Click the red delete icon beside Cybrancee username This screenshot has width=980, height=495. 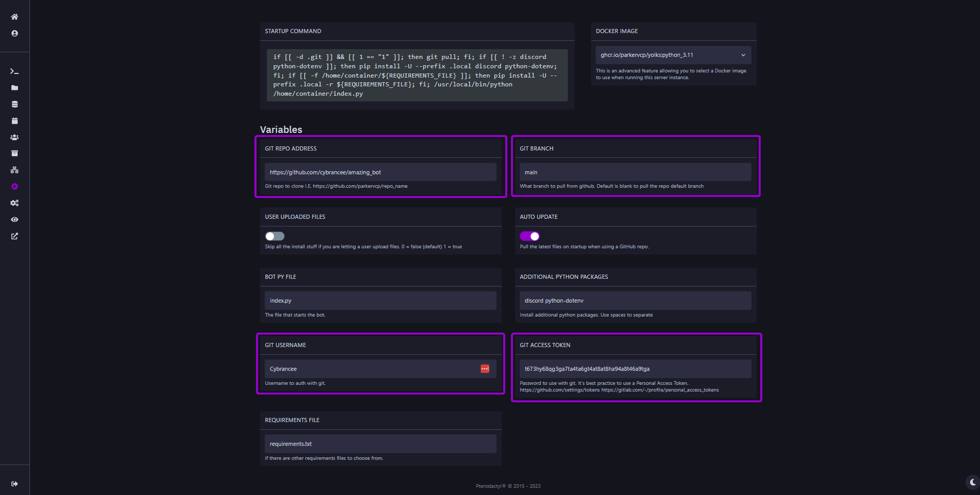pyautogui.click(x=485, y=368)
